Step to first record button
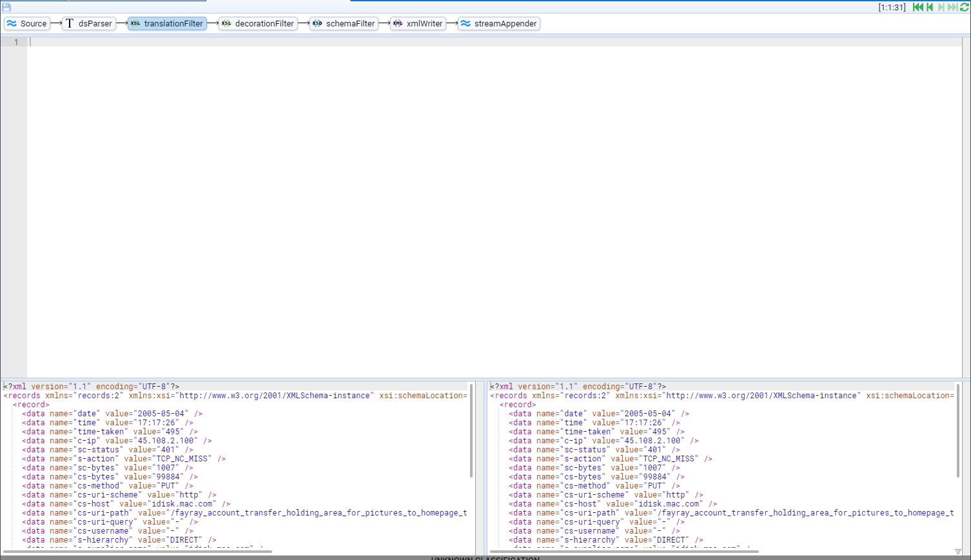The width and height of the screenshot is (971, 560). click(x=917, y=7)
